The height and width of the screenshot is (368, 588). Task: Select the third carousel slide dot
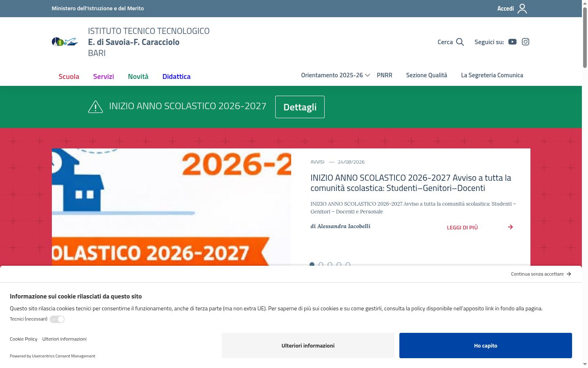(x=330, y=264)
